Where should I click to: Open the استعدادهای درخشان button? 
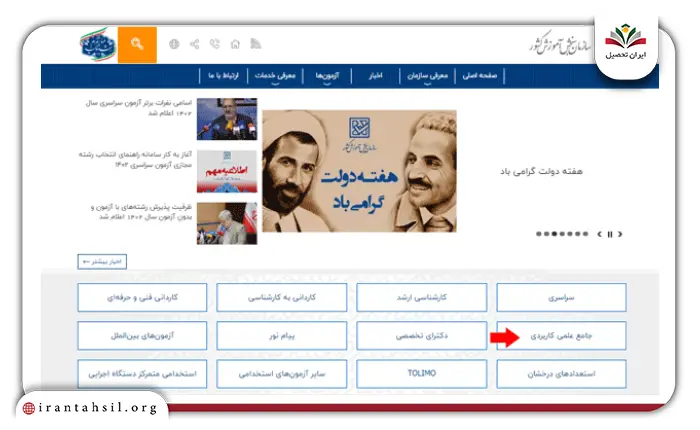coord(561,374)
